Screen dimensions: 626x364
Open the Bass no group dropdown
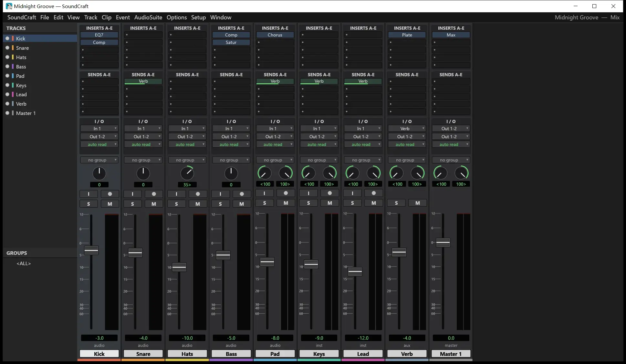231,160
